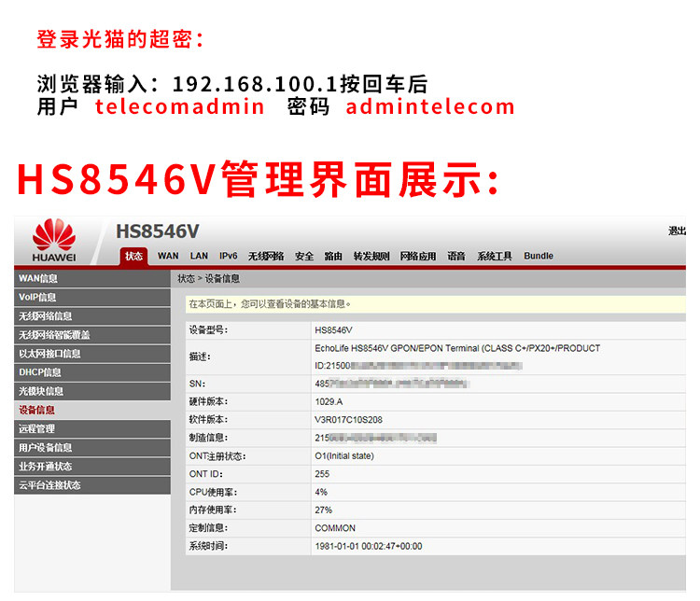
Task: Click the 状态 > 设备信息 breadcrumb
Action: (208, 279)
